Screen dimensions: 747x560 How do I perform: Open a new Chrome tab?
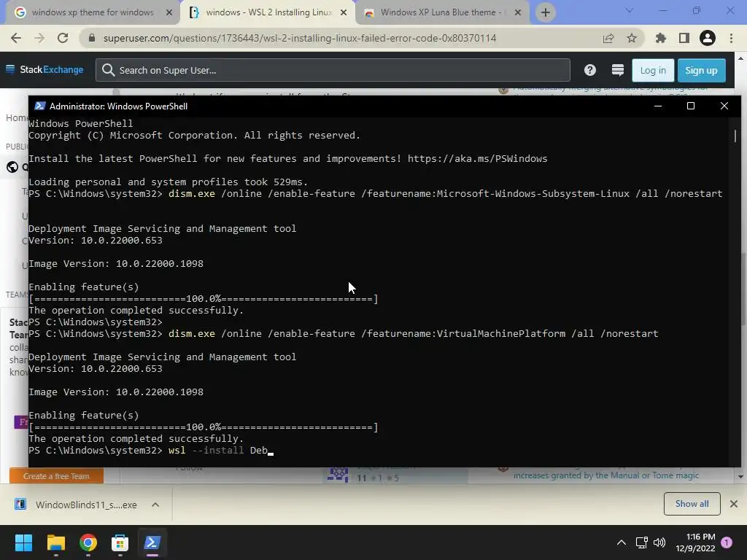point(546,12)
